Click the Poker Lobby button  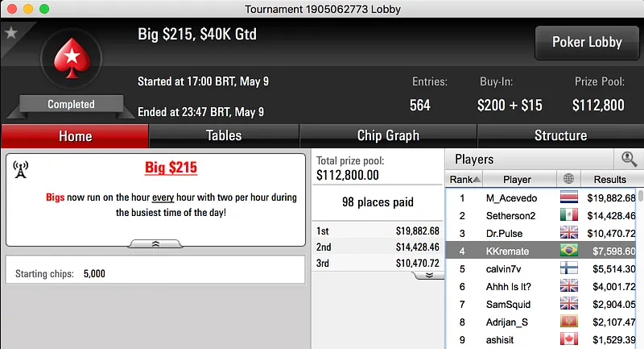[587, 43]
